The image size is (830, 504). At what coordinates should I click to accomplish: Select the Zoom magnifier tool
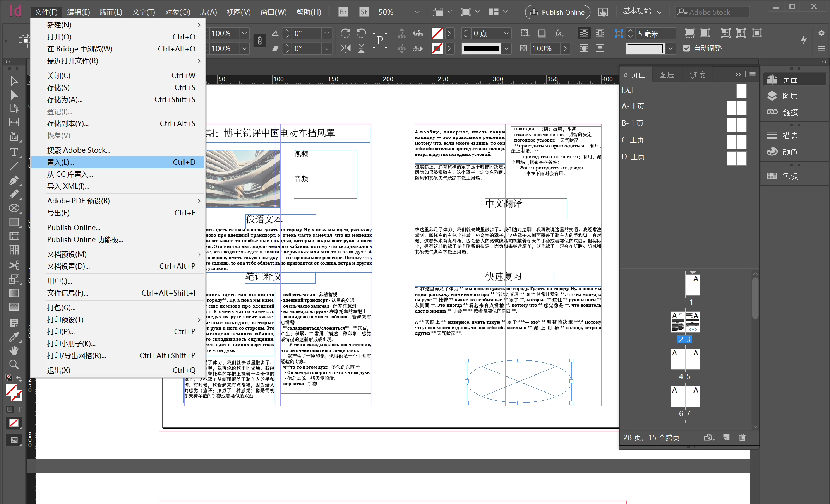14,364
